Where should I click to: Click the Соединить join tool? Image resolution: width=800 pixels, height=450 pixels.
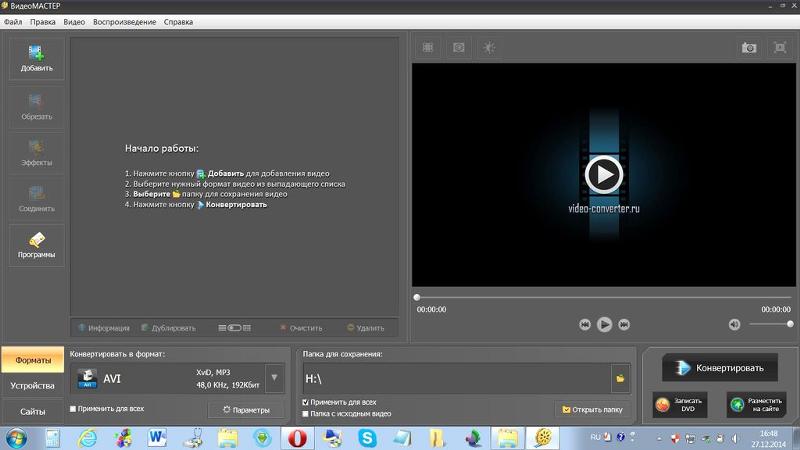tap(36, 199)
